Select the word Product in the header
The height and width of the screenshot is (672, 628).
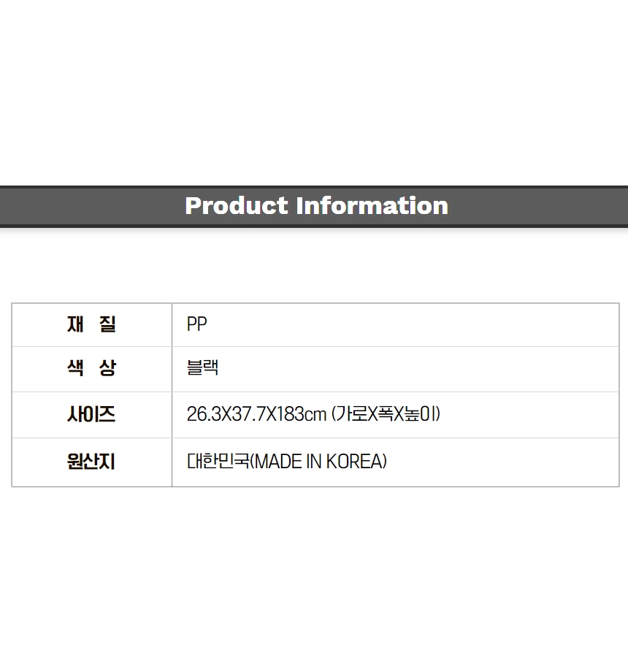(x=237, y=206)
